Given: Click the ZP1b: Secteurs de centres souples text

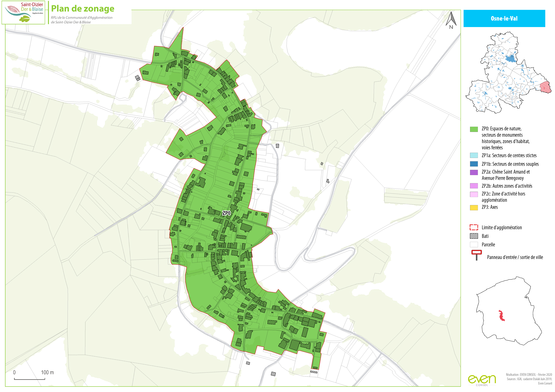Looking at the screenshot, I should point(510,164).
